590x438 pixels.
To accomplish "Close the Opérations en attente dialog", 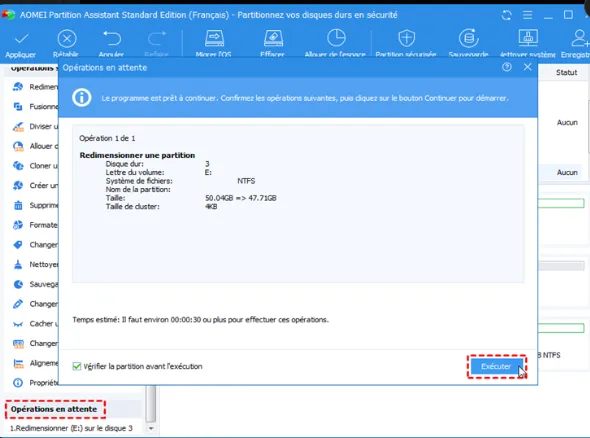I will [528, 67].
